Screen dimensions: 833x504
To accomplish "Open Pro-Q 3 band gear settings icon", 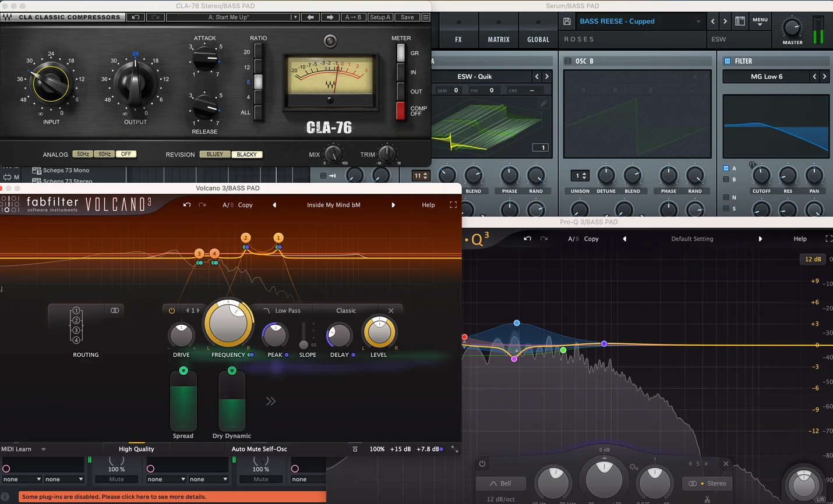I will tap(633, 467).
